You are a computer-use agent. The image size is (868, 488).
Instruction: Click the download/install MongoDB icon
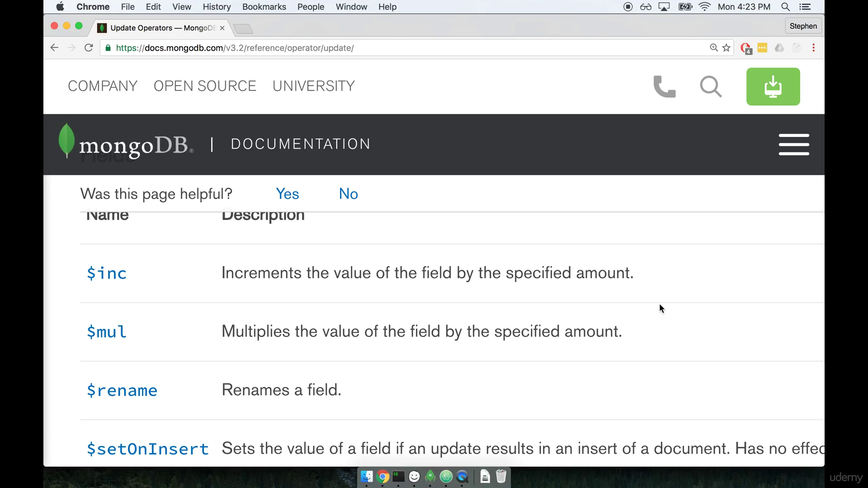click(773, 86)
